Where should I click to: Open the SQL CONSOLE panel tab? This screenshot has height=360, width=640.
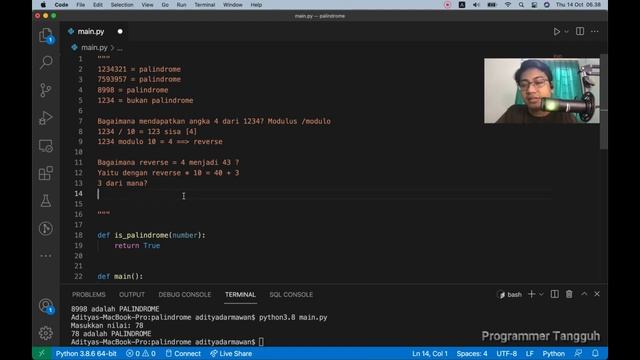pos(291,294)
